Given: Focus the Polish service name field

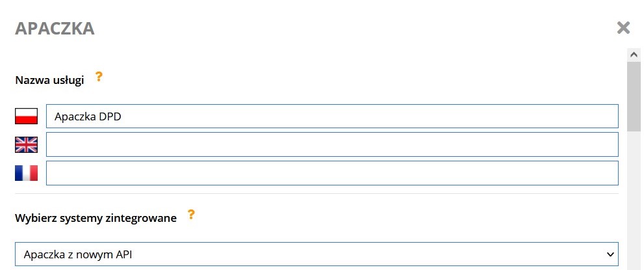Looking at the screenshot, I should pos(332,116).
